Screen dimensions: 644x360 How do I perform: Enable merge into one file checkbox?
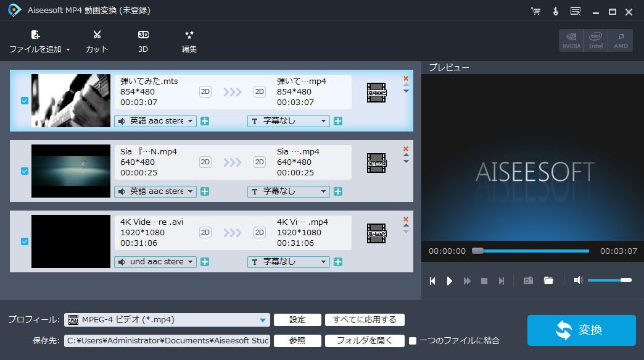[413, 341]
